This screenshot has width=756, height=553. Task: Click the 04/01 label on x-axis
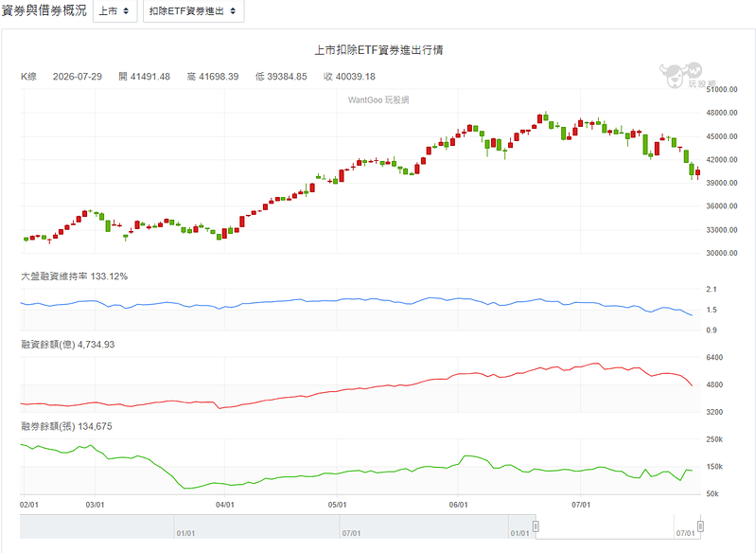click(224, 505)
